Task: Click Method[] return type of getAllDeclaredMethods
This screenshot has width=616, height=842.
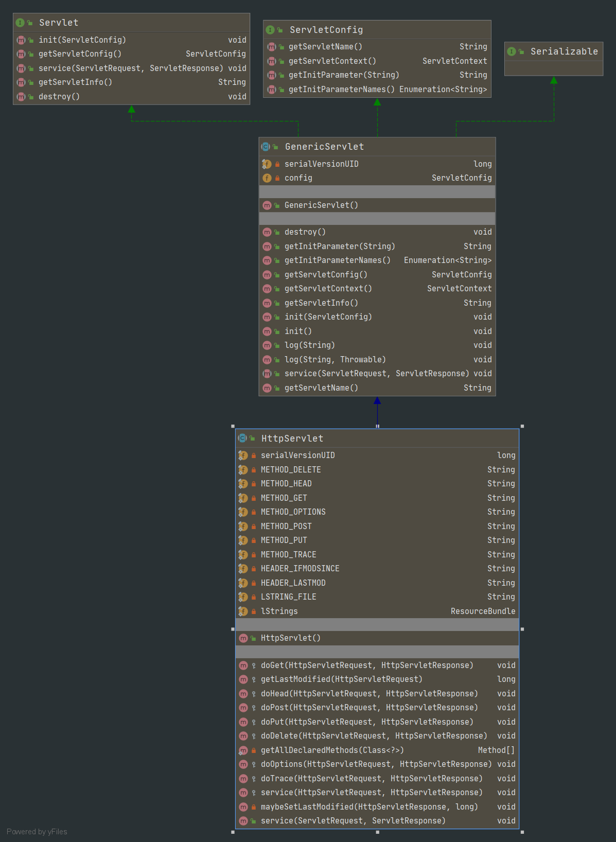Action: pos(497,750)
